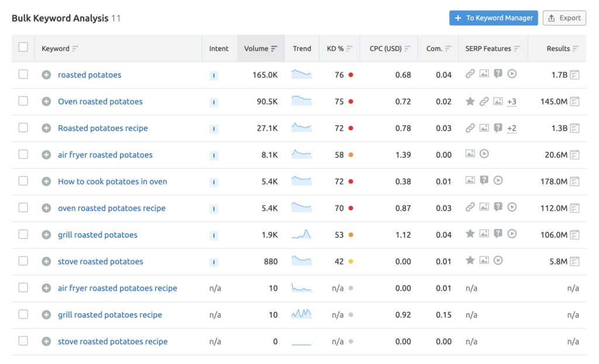This screenshot has width=599, height=364.
Task: Sort table by Volume column
Action: pos(260,48)
